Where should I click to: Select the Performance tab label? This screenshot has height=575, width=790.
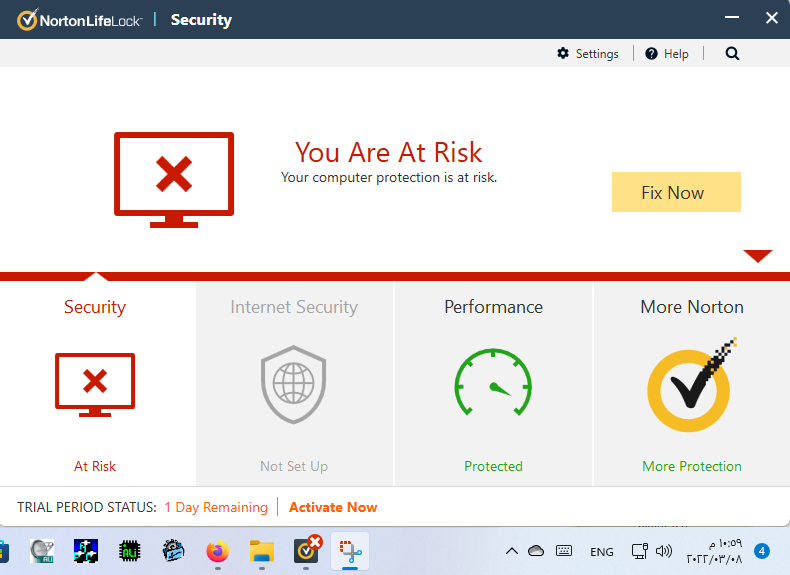[493, 307]
